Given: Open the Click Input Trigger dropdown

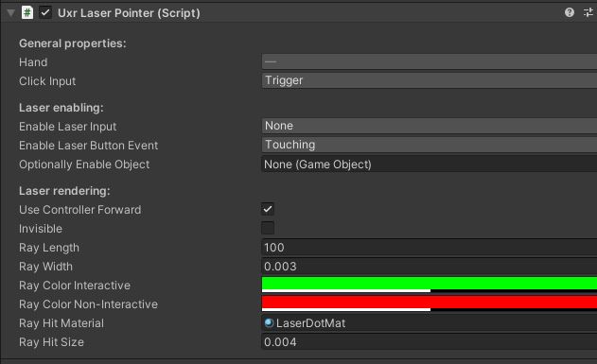Looking at the screenshot, I should pyautogui.click(x=430, y=80).
